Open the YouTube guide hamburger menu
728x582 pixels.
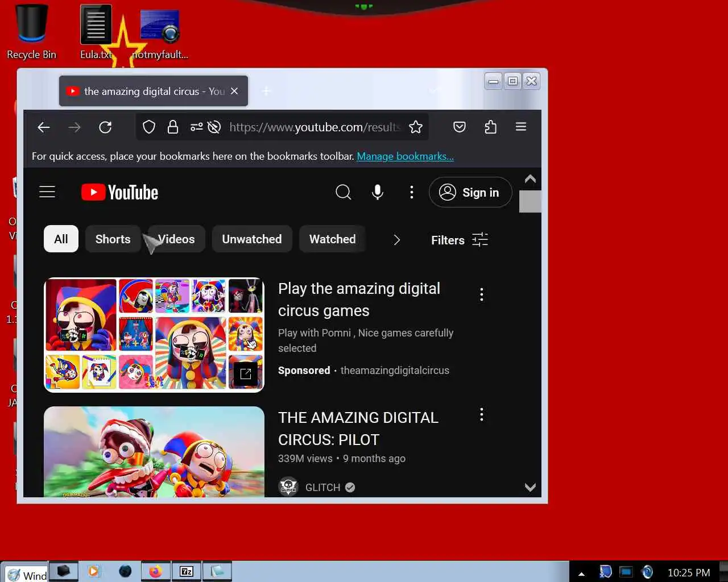tap(47, 192)
